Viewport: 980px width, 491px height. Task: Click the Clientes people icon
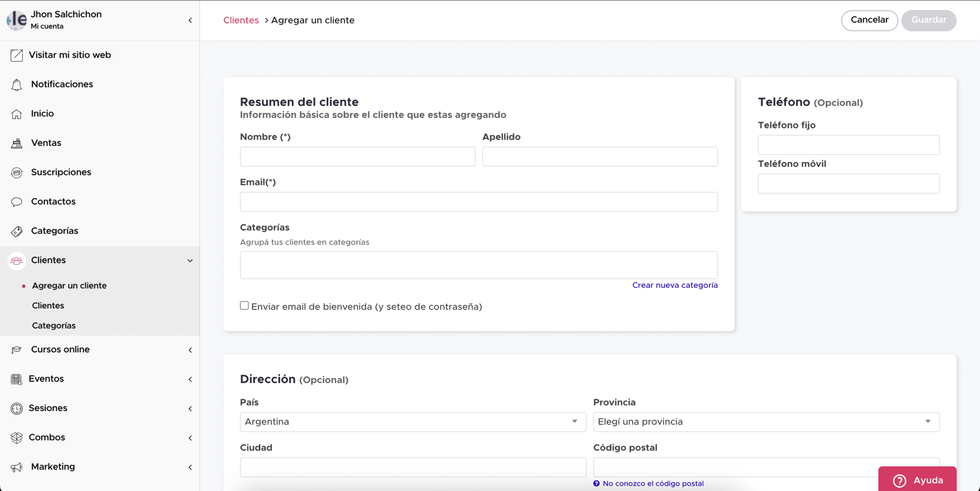(16, 261)
